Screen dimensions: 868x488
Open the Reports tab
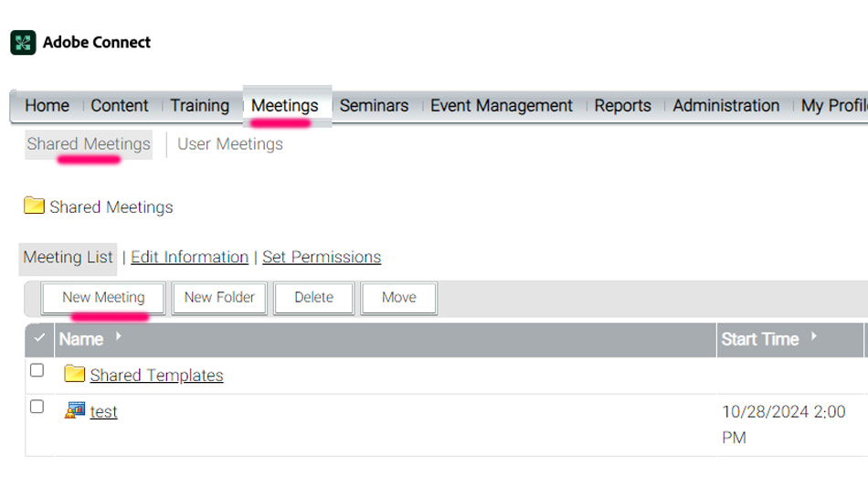pyautogui.click(x=623, y=105)
